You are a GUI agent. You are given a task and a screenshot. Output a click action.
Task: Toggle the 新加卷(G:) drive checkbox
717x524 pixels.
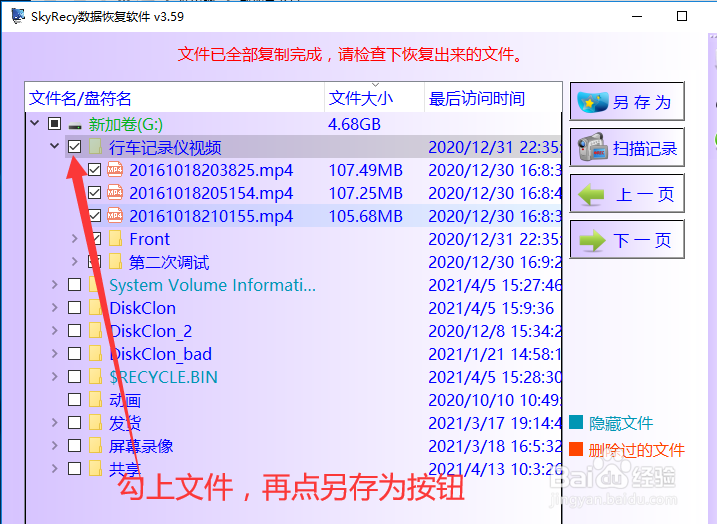[x=54, y=123]
